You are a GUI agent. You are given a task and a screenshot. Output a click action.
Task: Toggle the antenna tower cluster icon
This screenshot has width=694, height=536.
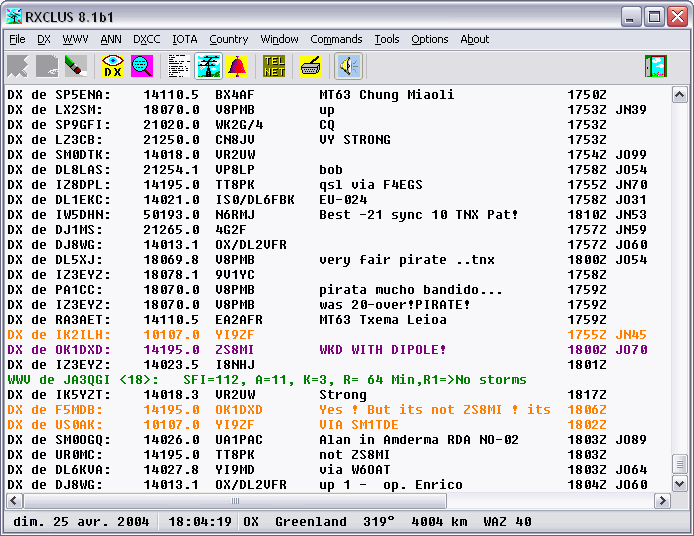point(208,66)
